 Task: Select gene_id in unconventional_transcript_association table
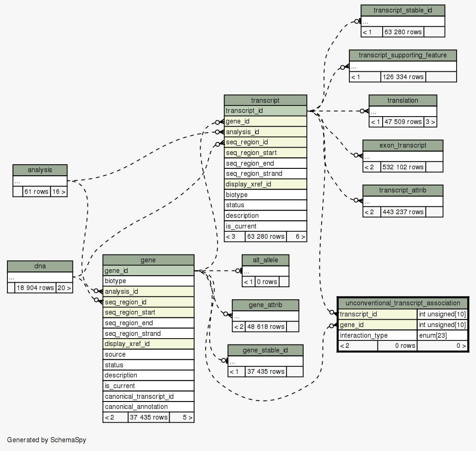(x=378, y=325)
